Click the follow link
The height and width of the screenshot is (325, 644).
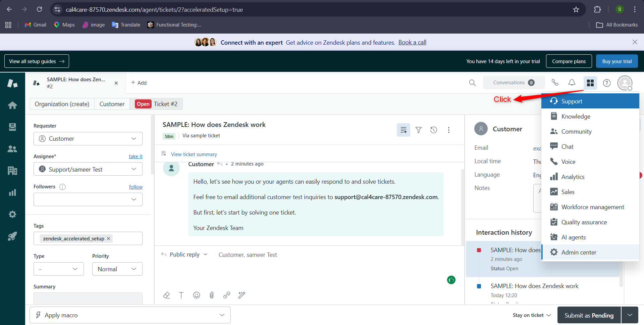[136, 187]
